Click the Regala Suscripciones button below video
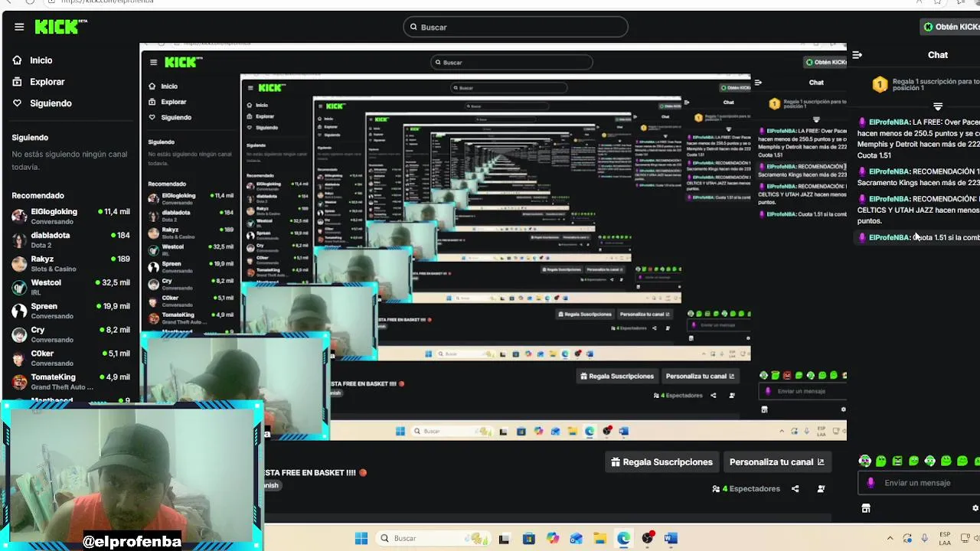The height and width of the screenshot is (551, 980). [661, 462]
